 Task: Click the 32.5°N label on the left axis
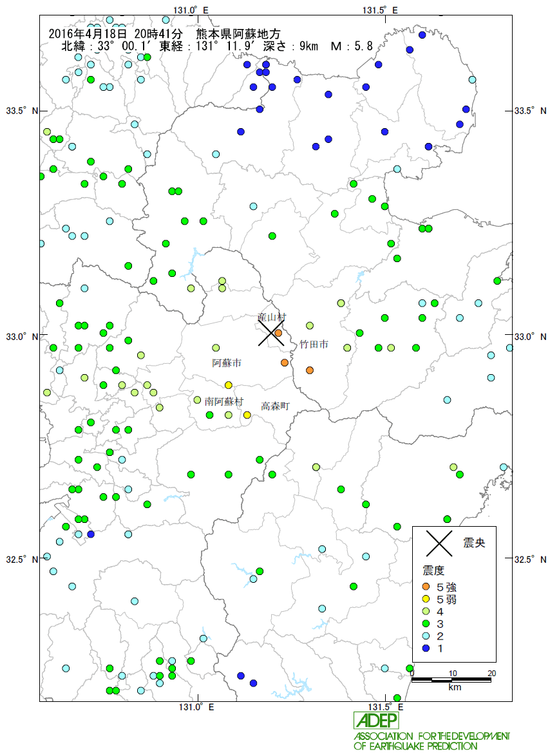(22, 560)
